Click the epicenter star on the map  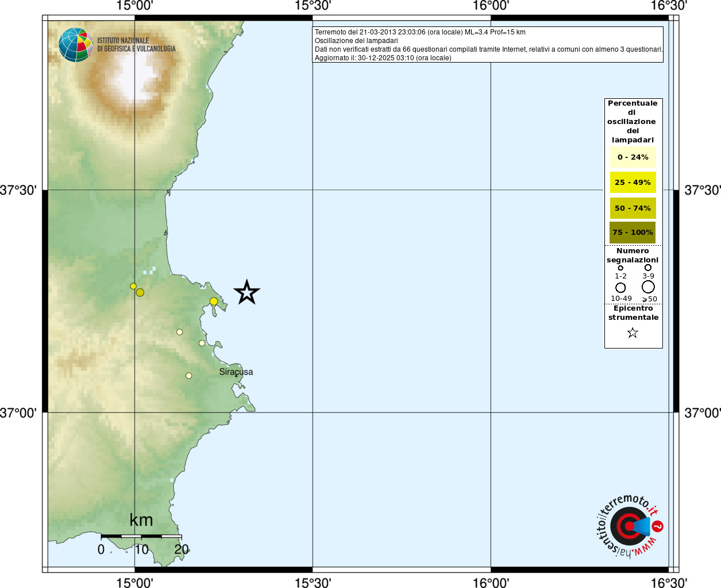(247, 293)
